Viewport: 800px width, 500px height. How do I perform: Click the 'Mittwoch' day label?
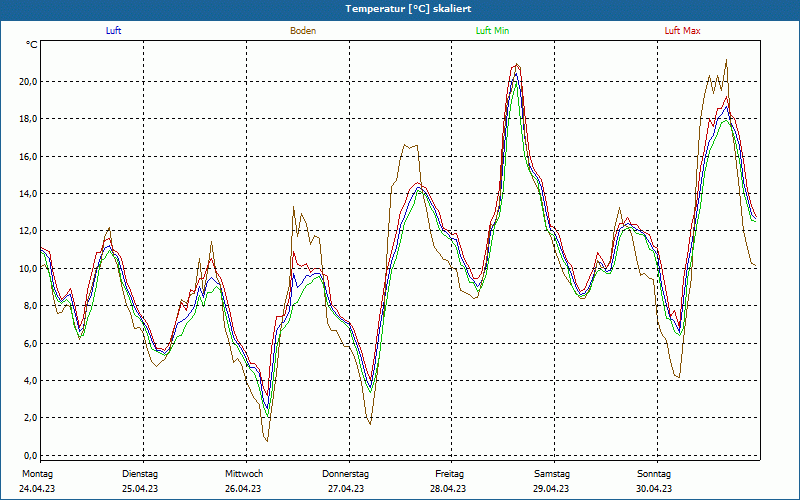[x=244, y=474]
